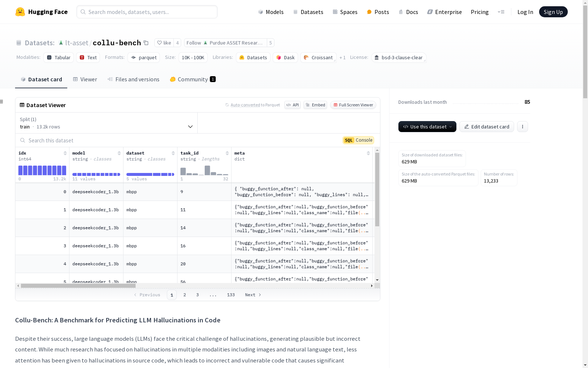The width and height of the screenshot is (588, 368).
Task: Open Spaces in top navigation
Action: coord(345,12)
